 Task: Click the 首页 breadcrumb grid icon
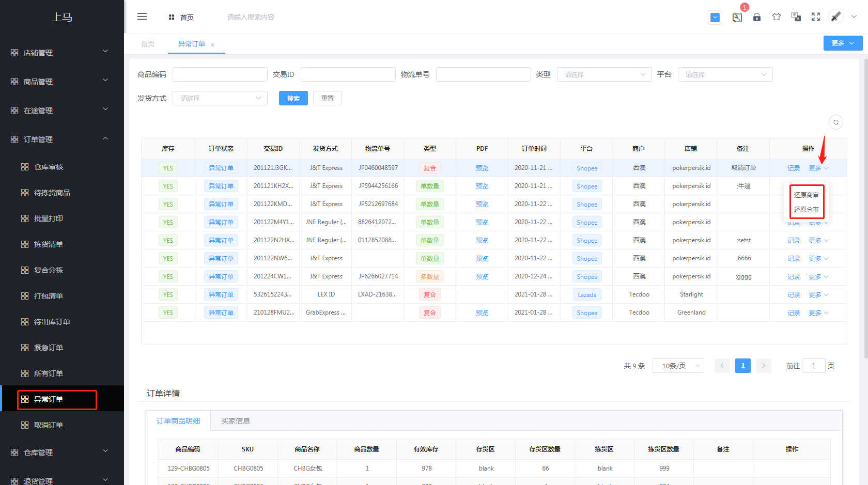(x=172, y=17)
